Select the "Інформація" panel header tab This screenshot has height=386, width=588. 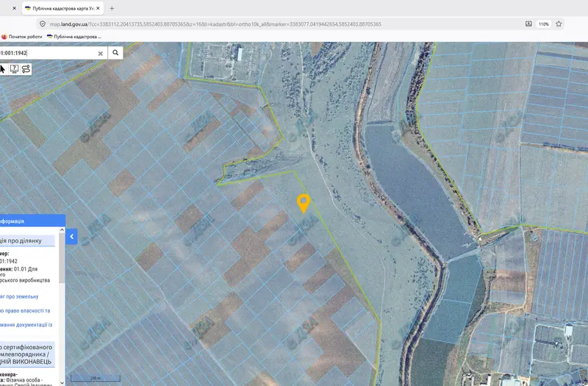[x=32, y=221]
